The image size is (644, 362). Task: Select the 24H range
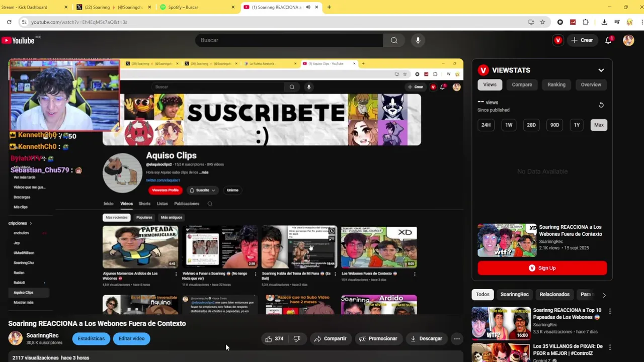(x=486, y=125)
